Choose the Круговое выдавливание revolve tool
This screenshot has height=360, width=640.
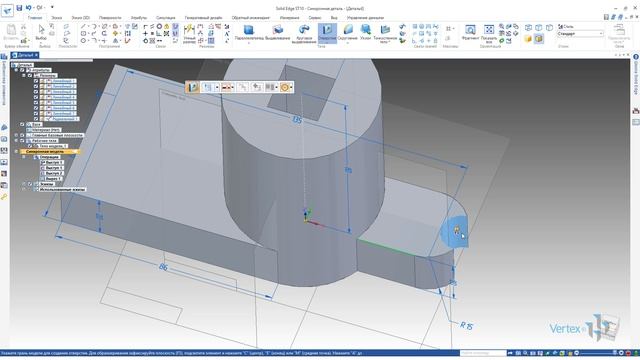click(304, 33)
